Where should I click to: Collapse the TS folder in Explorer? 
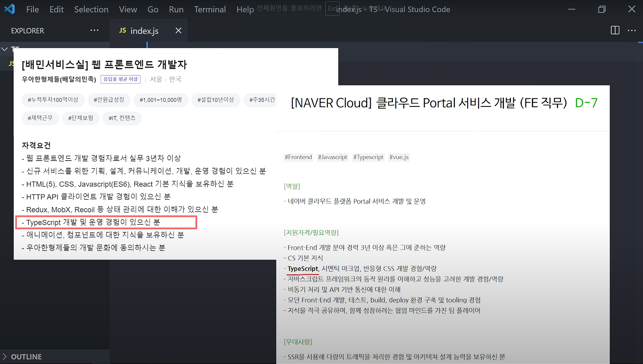point(5,49)
